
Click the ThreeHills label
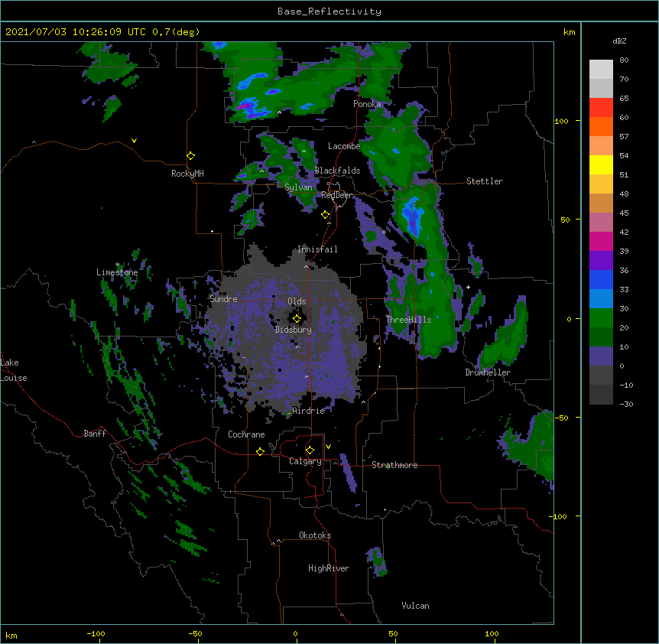(408, 320)
